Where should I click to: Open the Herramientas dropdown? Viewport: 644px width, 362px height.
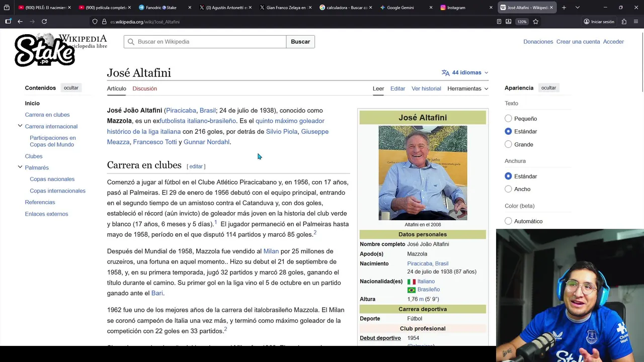pyautogui.click(x=468, y=88)
